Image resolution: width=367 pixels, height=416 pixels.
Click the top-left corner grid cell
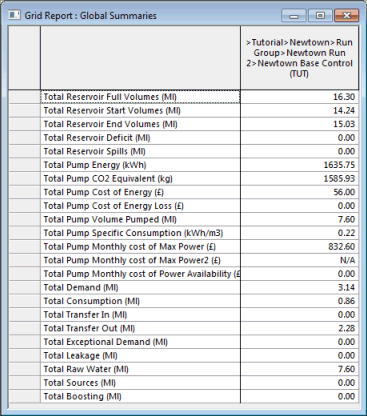point(24,58)
